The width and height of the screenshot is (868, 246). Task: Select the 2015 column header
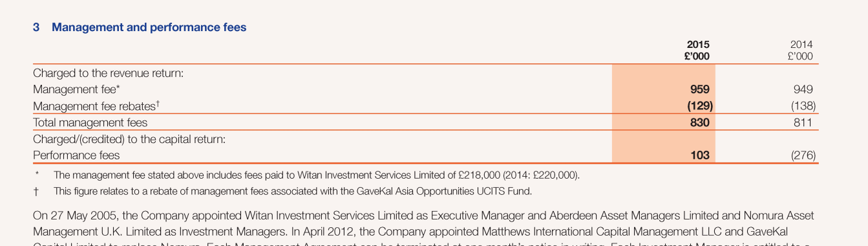coord(697,50)
